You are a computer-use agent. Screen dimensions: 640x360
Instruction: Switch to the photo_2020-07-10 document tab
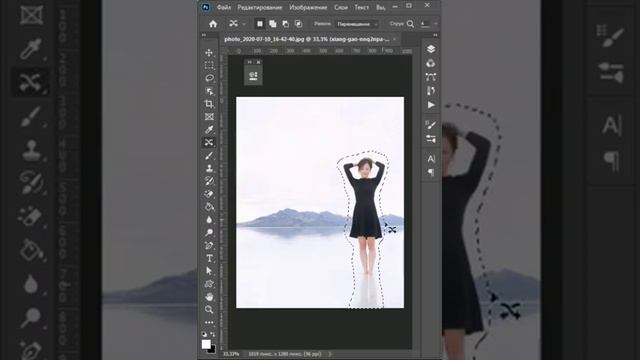[x=307, y=39]
